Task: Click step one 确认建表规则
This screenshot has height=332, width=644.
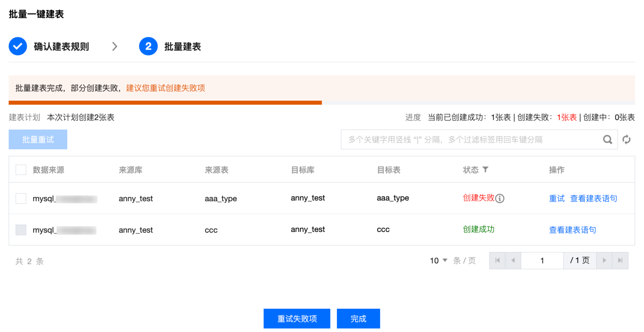Action: pos(61,46)
